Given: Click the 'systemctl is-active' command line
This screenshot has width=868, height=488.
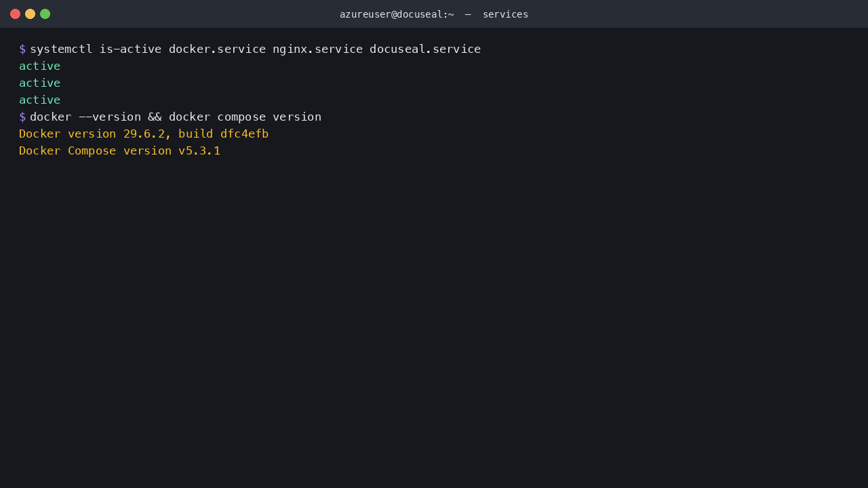Looking at the screenshot, I should point(255,49).
